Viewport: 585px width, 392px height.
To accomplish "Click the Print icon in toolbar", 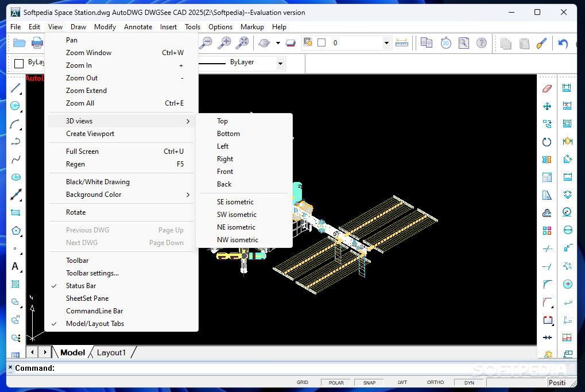I will [x=37, y=43].
